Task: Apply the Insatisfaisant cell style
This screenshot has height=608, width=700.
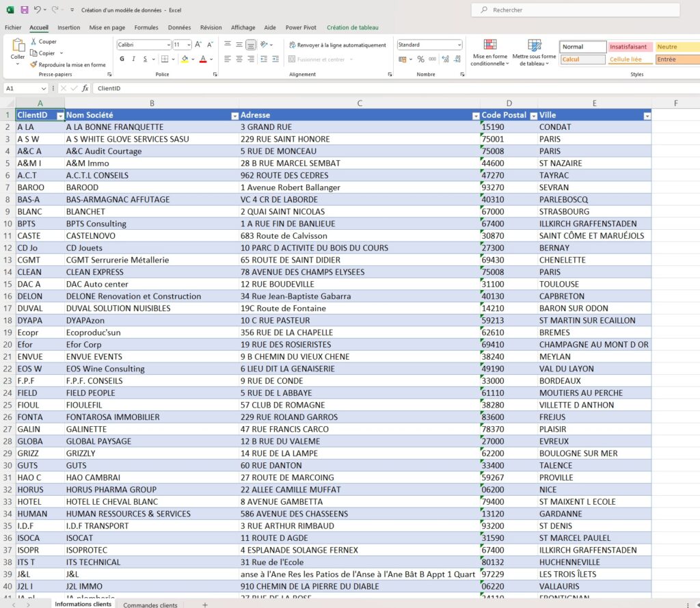Action: (630, 47)
